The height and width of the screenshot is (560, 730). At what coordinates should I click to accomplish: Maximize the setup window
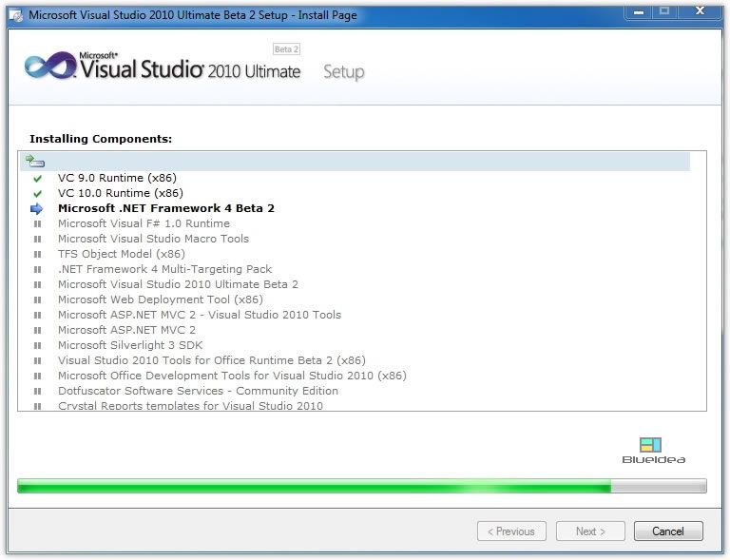tap(664, 11)
